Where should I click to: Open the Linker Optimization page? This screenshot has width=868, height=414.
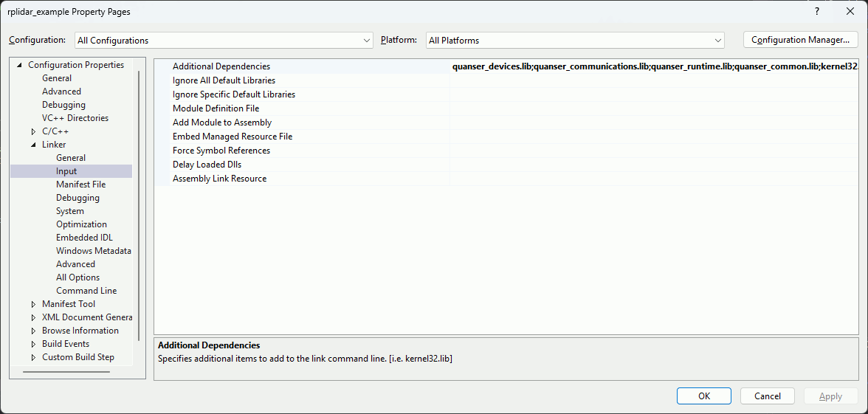click(81, 224)
